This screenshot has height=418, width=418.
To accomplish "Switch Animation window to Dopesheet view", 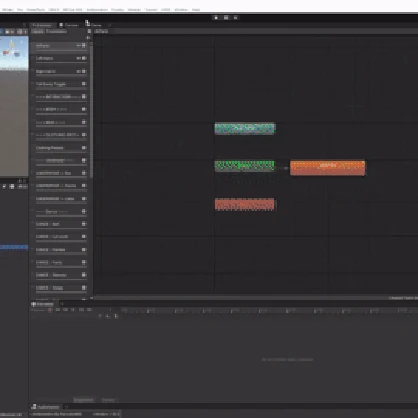I will point(83,400).
